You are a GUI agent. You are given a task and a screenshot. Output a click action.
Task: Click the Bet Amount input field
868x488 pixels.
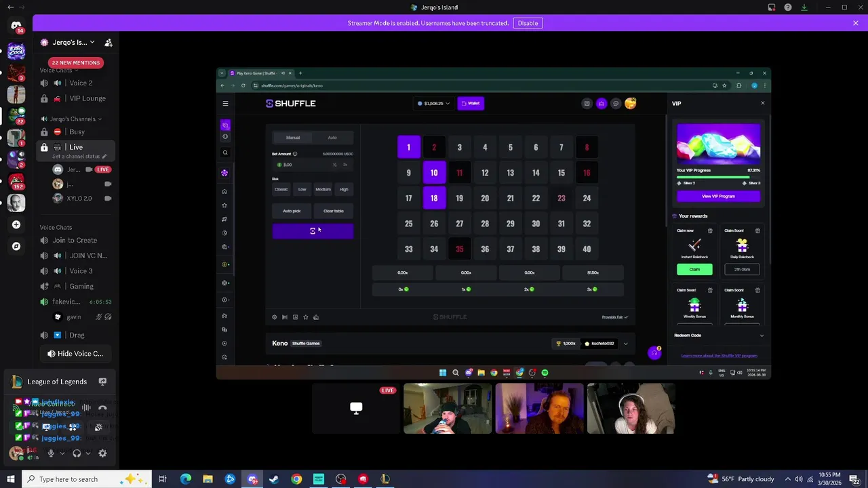(x=313, y=165)
